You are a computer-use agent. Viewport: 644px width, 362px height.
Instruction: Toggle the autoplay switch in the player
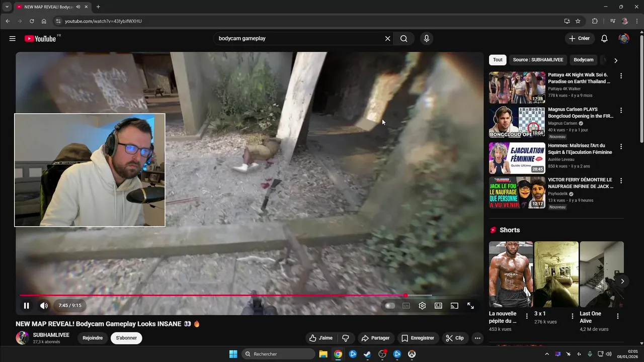pos(390,306)
